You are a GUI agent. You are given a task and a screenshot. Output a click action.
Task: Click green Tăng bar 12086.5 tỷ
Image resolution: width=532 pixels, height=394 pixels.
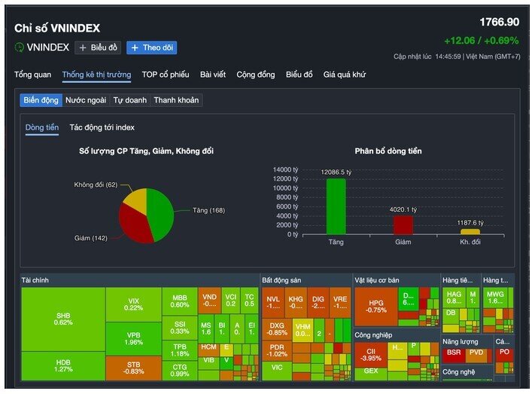click(336, 206)
